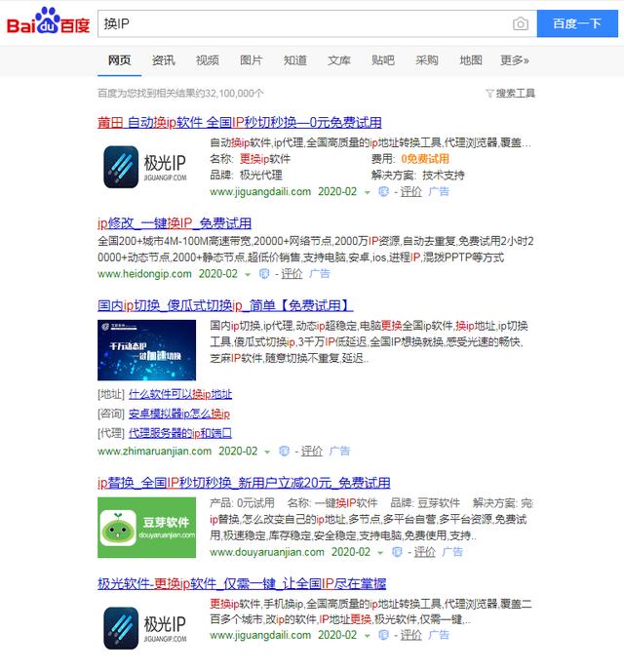Screen dimensions: 624x672
Task: Open the 贴吧 tab
Action: (383, 60)
